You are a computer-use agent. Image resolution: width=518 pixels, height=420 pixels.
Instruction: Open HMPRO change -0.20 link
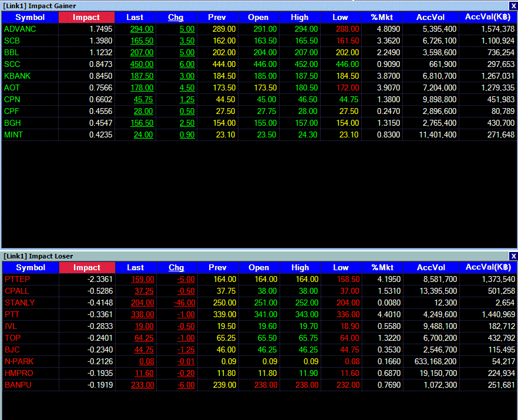(x=186, y=374)
